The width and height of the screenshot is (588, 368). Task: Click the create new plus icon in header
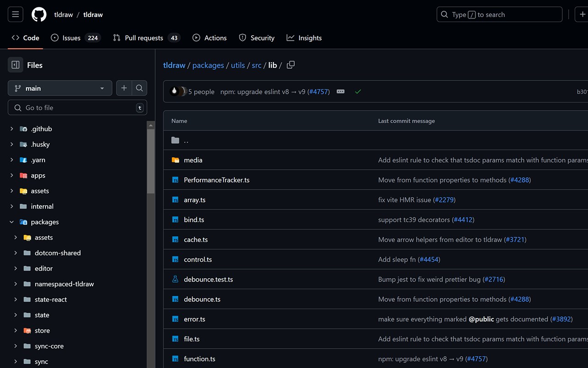(x=582, y=15)
